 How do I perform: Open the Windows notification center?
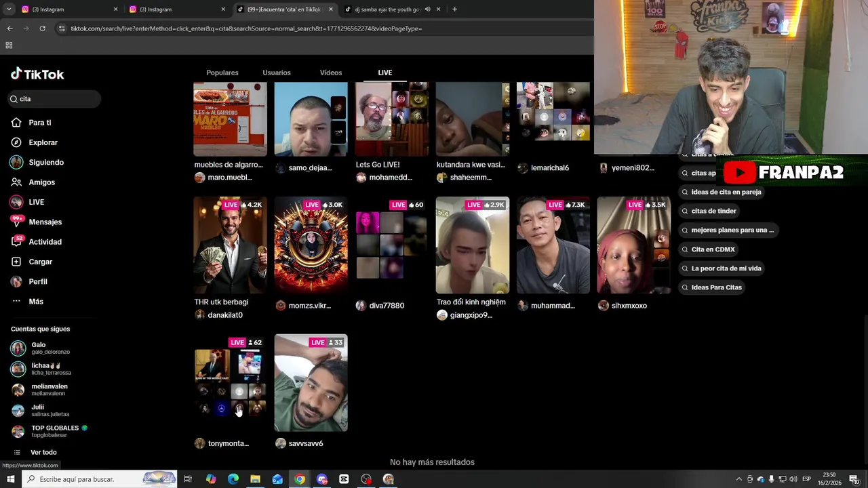pyautogui.click(x=854, y=479)
